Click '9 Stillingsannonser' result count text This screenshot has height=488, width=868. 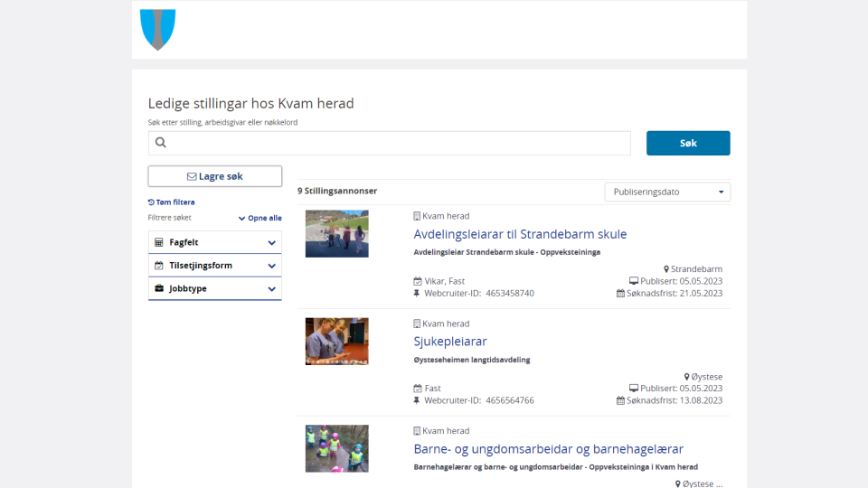(337, 191)
